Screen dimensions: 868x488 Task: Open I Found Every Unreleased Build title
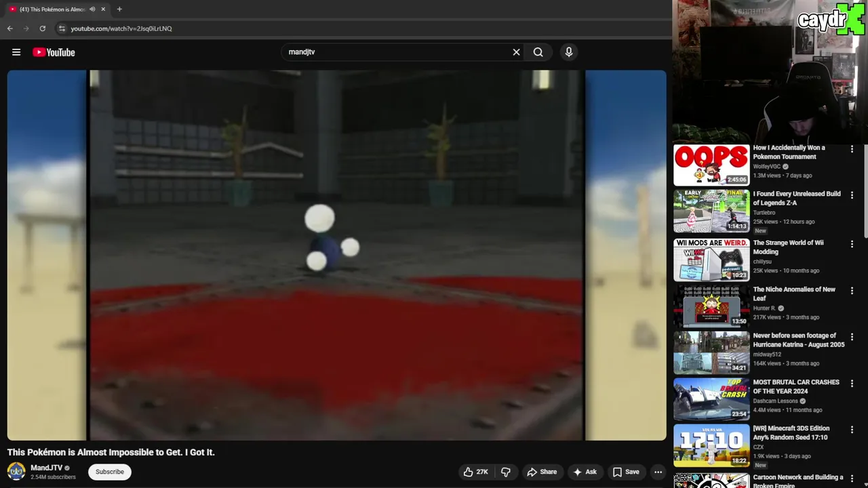(797, 198)
